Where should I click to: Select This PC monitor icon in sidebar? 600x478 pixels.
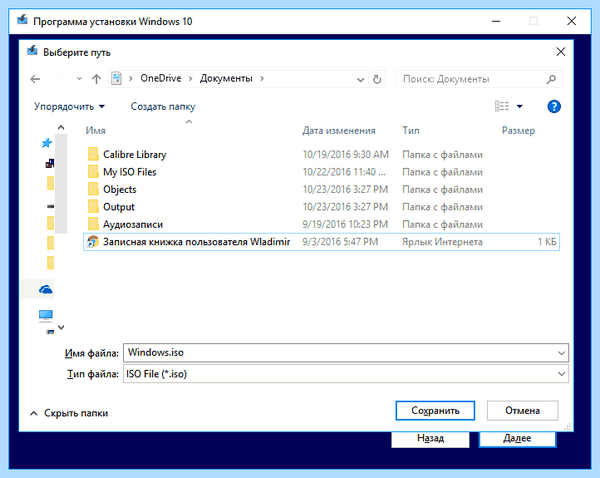tap(46, 315)
